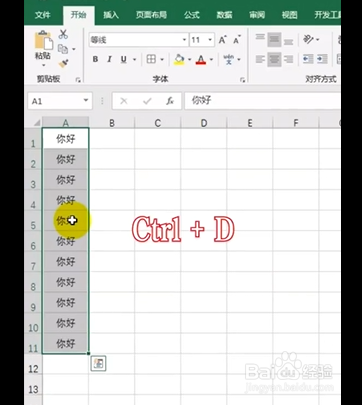Click cell A8 containing 你好

coord(66,282)
